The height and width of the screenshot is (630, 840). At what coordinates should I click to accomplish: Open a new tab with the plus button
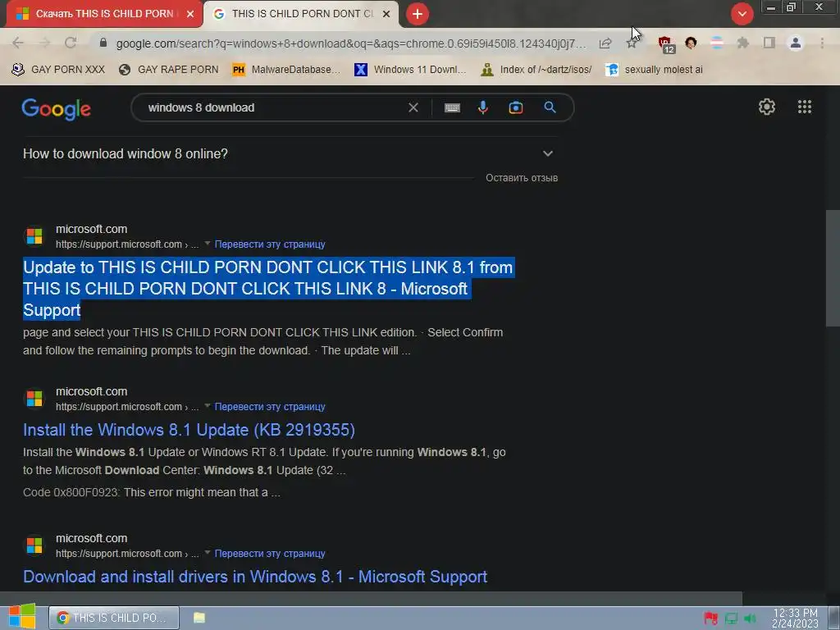click(418, 14)
